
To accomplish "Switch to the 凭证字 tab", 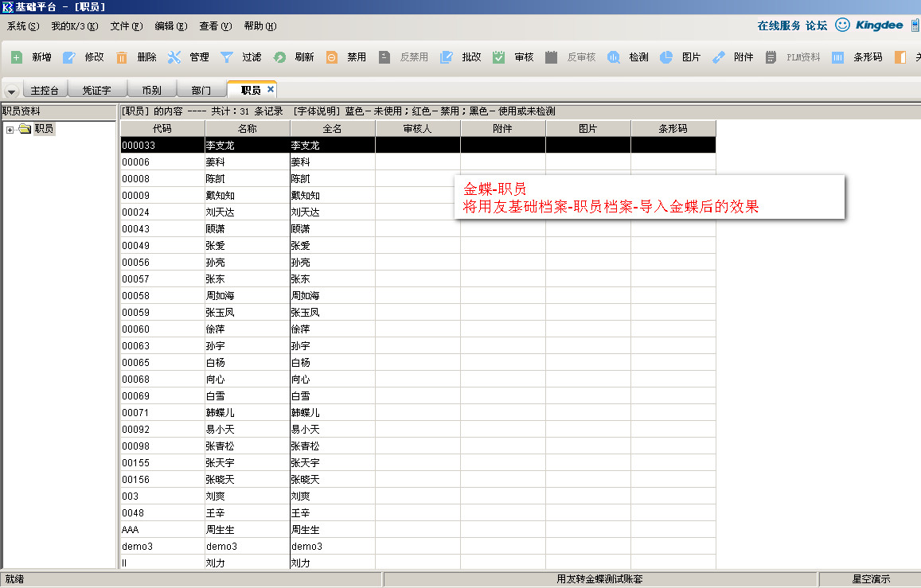I will click(x=96, y=90).
